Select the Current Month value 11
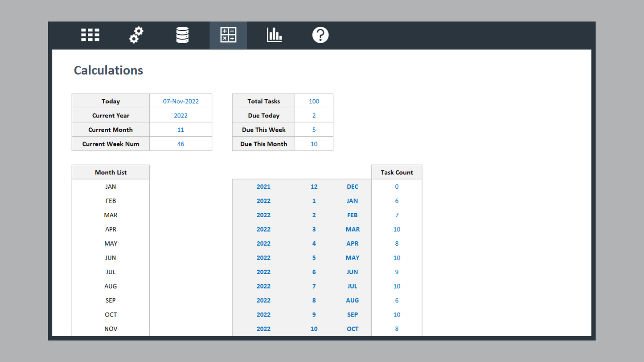The image size is (644, 362). (x=180, y=130)
